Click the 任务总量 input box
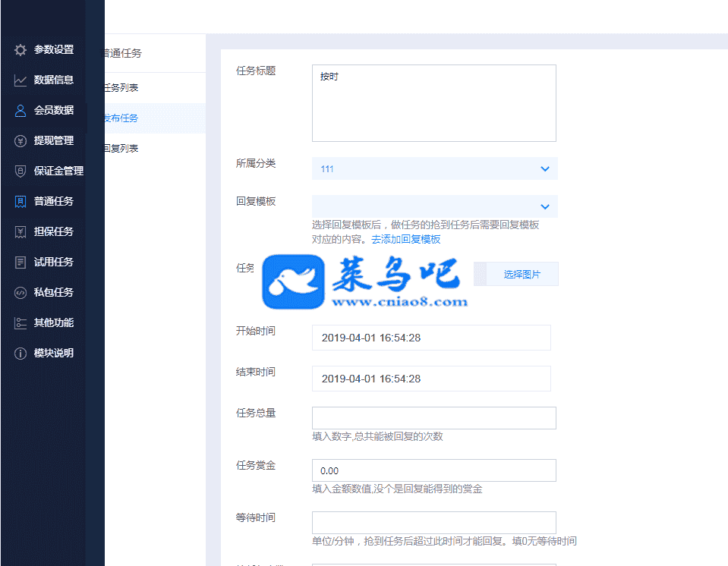Image resolution: width=728 pixels, height=566 pixels. click(433, 418)
